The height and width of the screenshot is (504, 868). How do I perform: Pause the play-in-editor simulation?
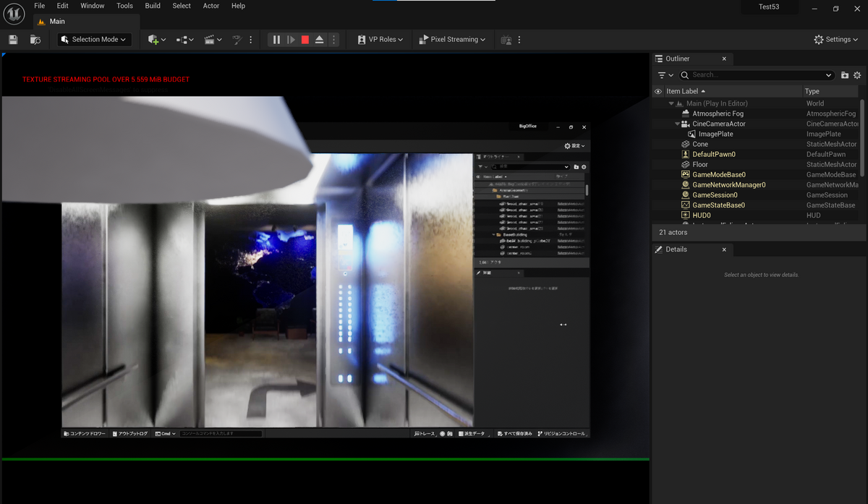276,40
